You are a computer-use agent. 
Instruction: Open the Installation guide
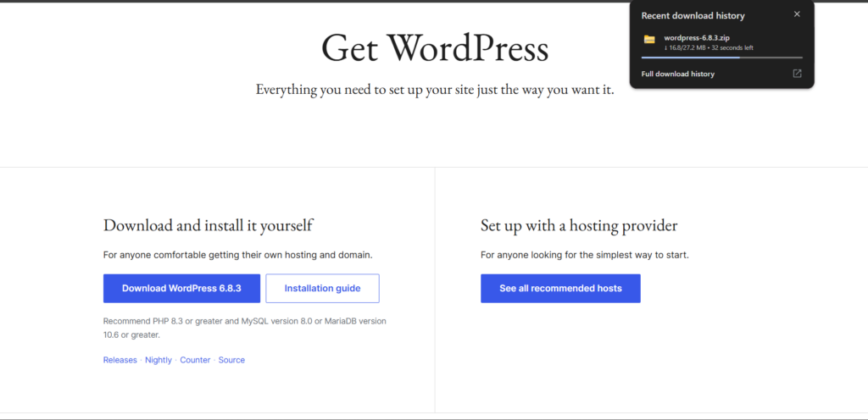322,288
